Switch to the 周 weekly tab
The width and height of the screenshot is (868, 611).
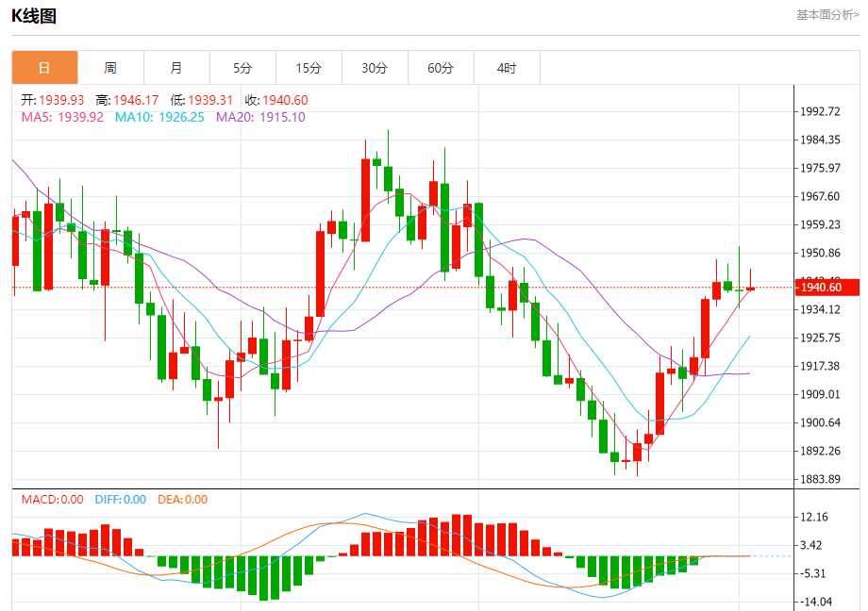point(110,68)
